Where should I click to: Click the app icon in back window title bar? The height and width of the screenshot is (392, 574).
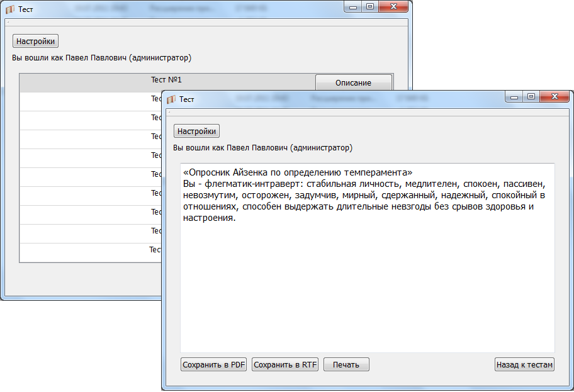pyautogui.click(x=10, y=9)
